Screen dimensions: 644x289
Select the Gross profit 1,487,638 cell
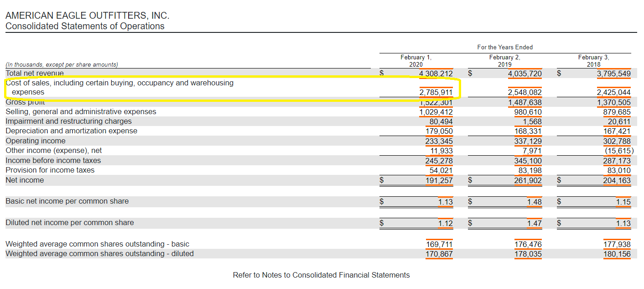pos(525,102)
